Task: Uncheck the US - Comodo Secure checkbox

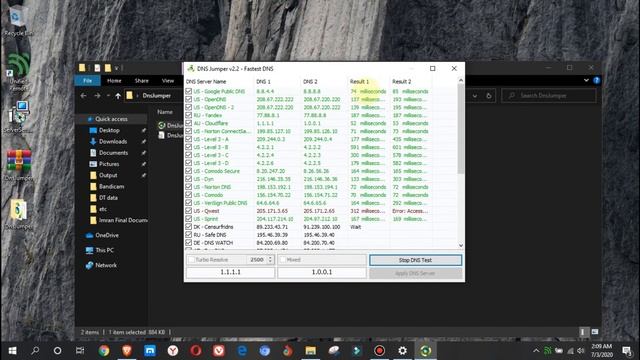Action: click(189, 171)
